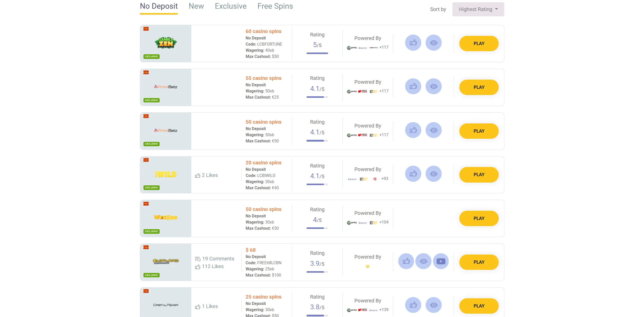Click 112 Likes on the Slotland row
The height and width of the screenshot is (317, 644).
coord(209,267)
